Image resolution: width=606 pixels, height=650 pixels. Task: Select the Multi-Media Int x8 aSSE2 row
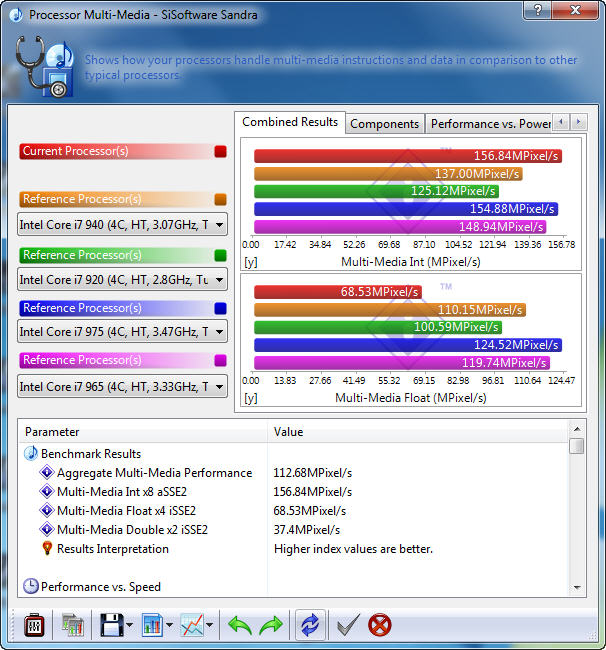[x=293, y=492]
